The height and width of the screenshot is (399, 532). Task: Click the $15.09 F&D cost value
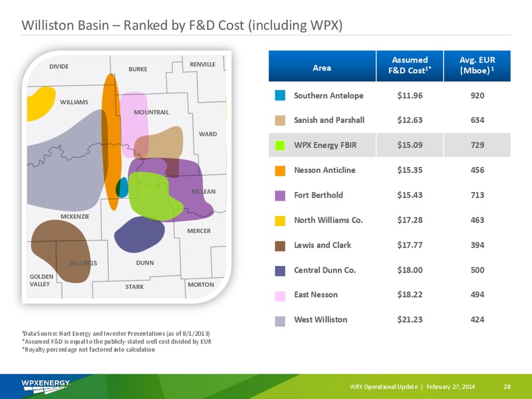point(410,145)
